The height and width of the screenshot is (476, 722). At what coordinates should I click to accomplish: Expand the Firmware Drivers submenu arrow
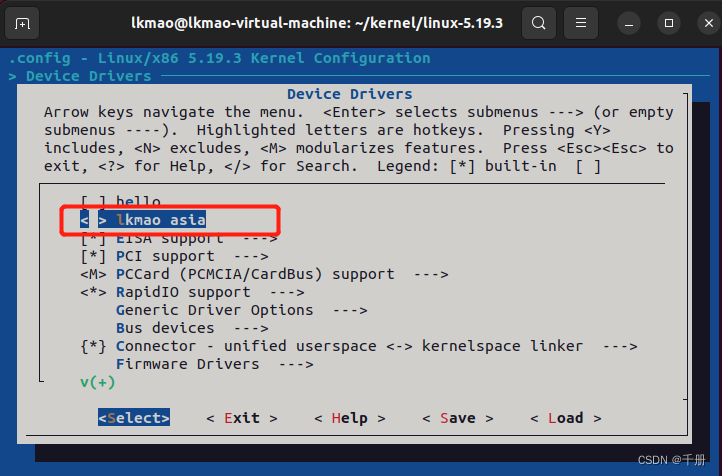pyautogui.click(x=296, y=364)
